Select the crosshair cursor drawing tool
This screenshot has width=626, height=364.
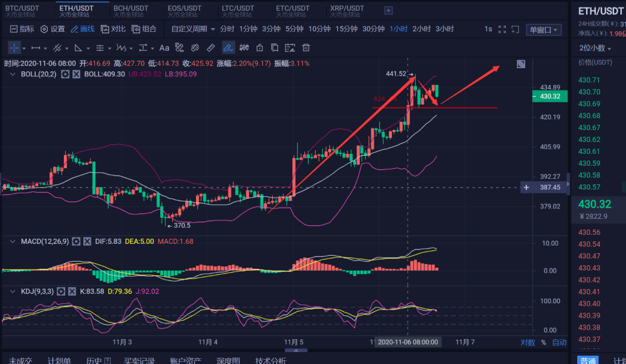click(x=14, y=48)
